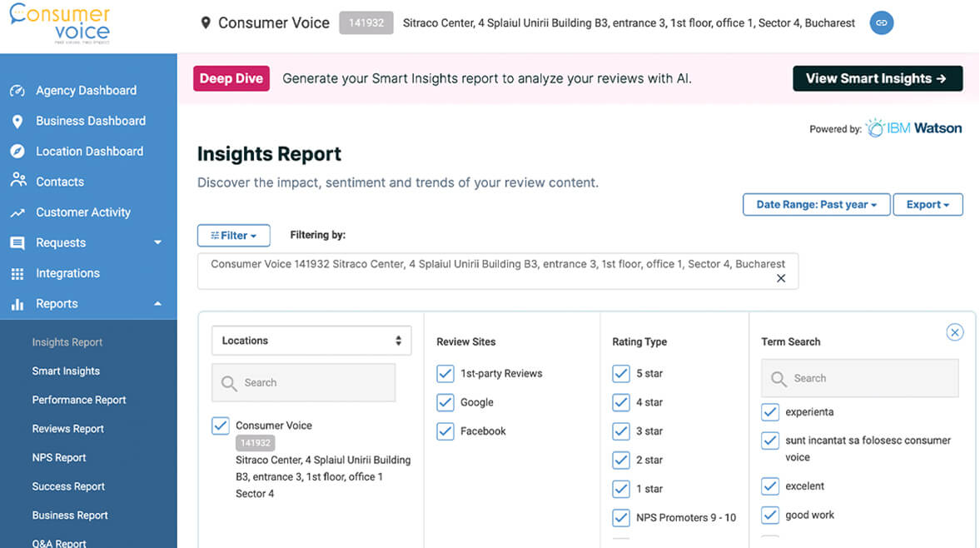Uncheck the 2 star rating
The image size is (980, 548).
click(620, 460)
